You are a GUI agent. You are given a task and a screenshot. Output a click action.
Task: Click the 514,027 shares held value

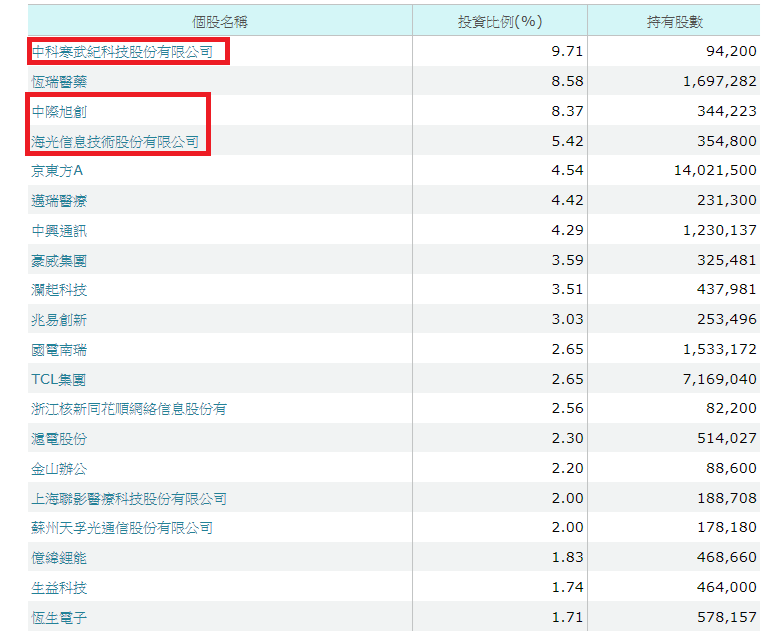coord(727,438)
